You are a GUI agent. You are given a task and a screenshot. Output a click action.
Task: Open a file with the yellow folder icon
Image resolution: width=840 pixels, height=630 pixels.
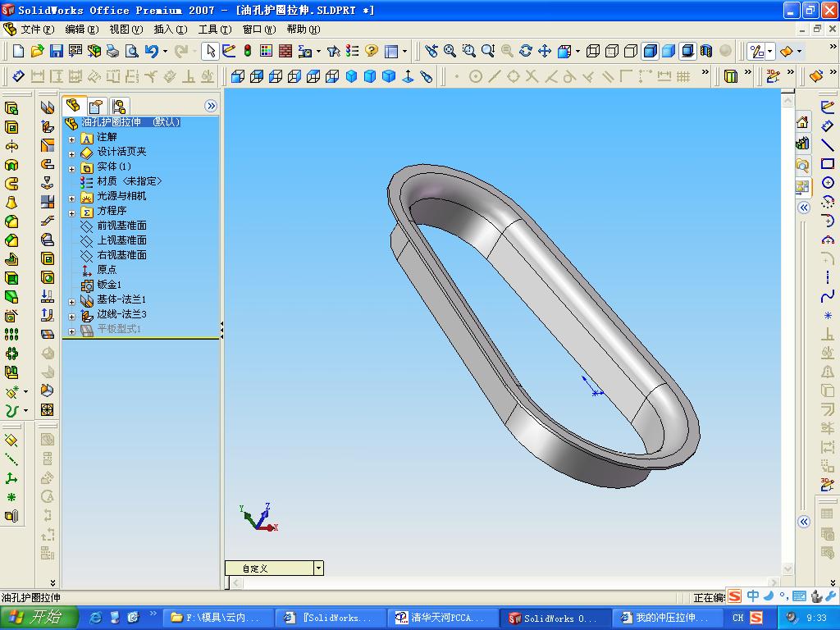37,51
